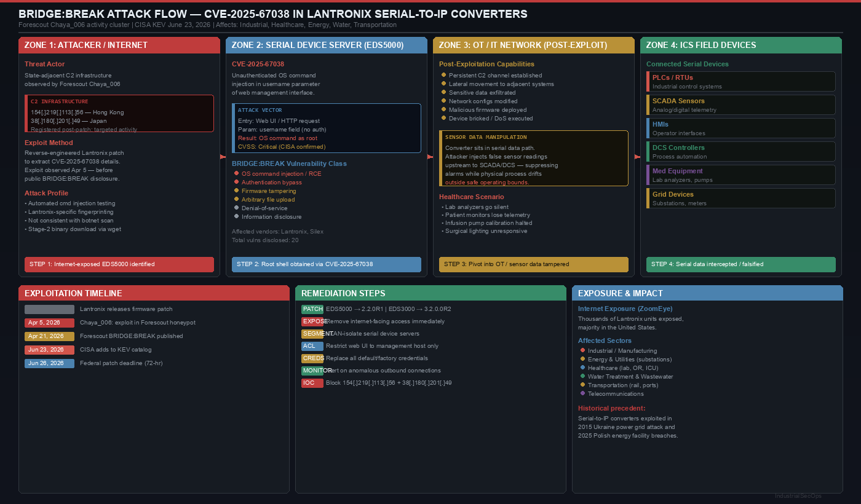Click the CREDS remediation tag
Screen dimensions: 861x504
click(x=312, y=358)
